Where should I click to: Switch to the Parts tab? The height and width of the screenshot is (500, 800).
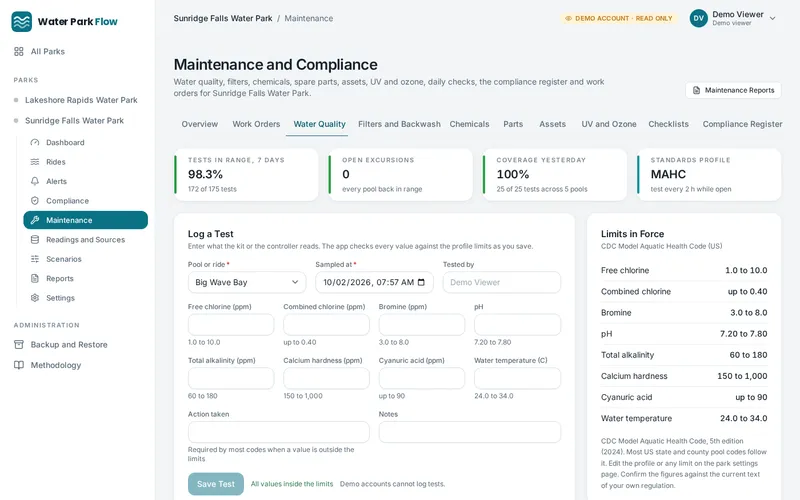513,124
